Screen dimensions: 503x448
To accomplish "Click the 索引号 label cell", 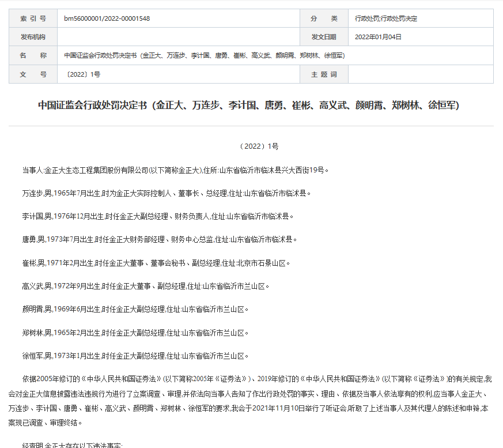I will (33, 18).
